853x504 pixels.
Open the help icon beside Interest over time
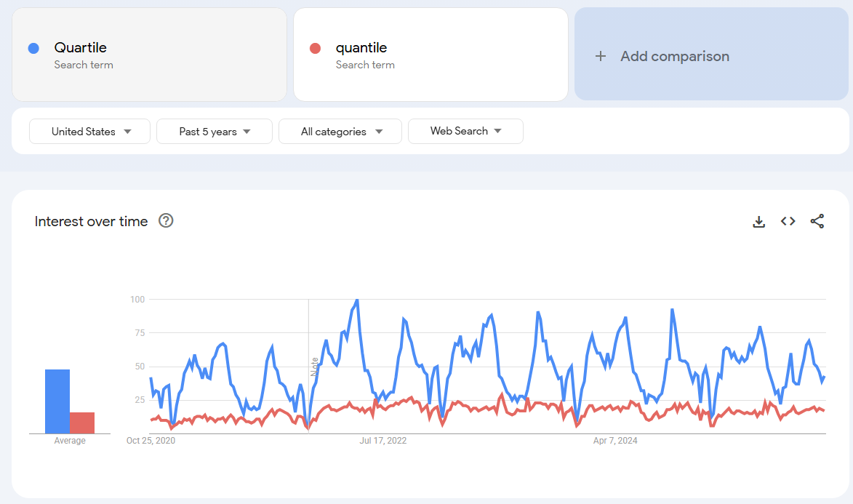pyautogui.click(x=166, y=221)
